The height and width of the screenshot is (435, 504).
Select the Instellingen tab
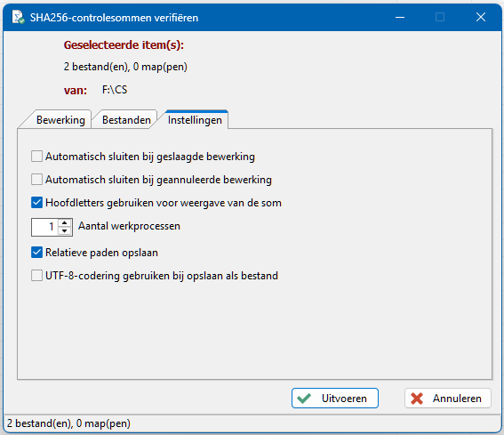coord(195,120)
